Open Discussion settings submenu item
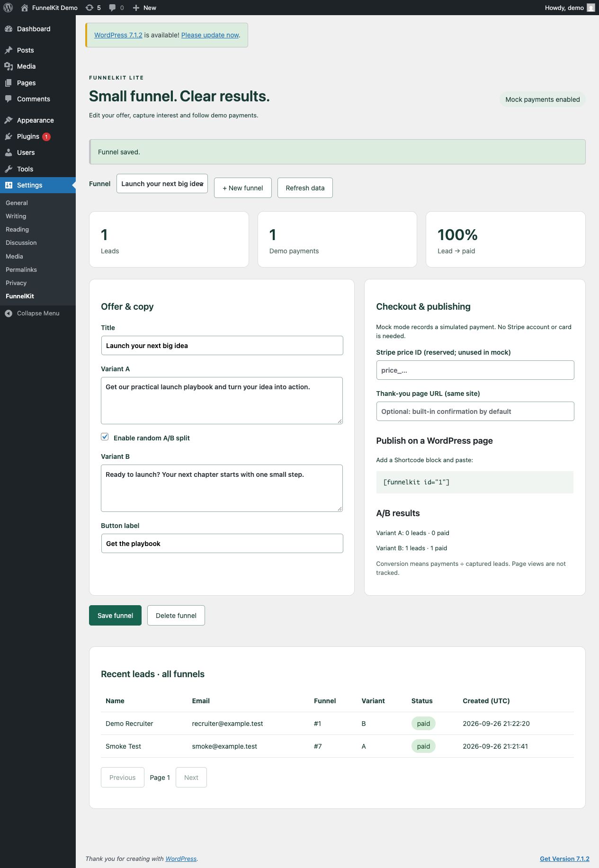Image resolution: width=599 pixels, height=868 pixels. tap(21, 242)
